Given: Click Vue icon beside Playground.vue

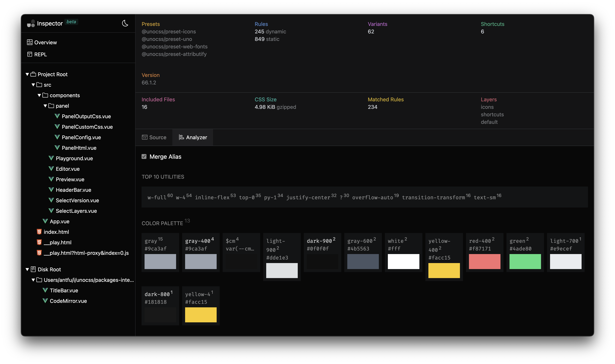Looking at the screenshot, I should pos(51,158).
